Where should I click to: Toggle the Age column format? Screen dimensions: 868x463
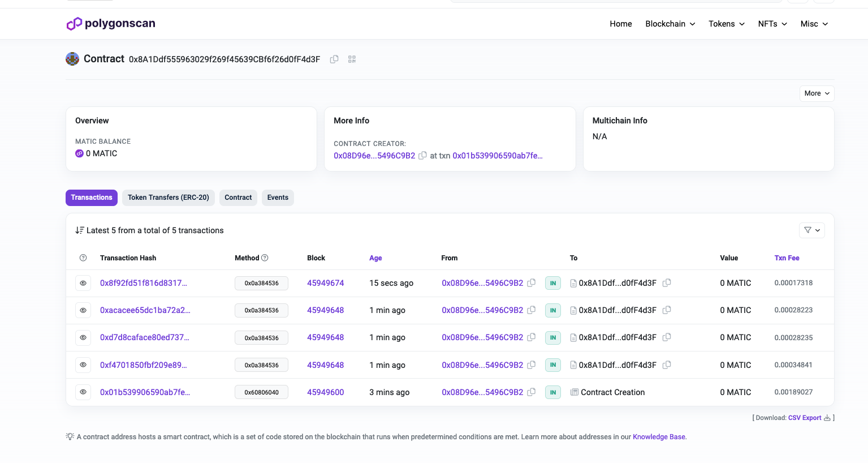tap(375, 258)
